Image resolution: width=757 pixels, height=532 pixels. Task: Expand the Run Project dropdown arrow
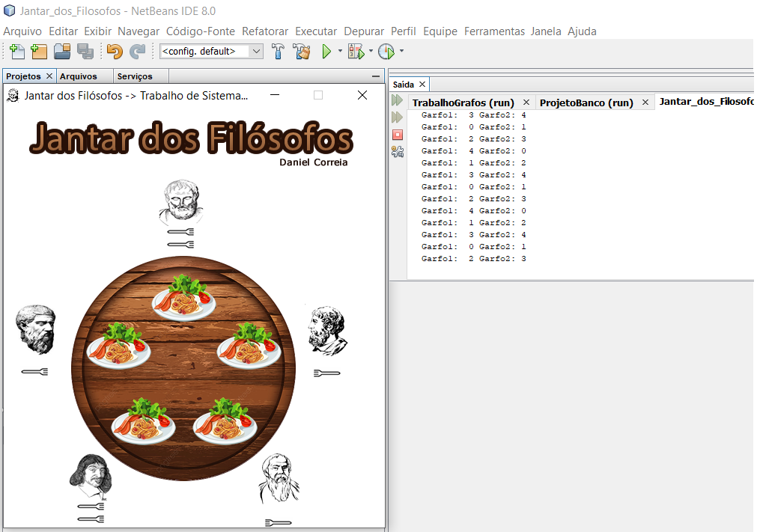[x=340, y=51]
